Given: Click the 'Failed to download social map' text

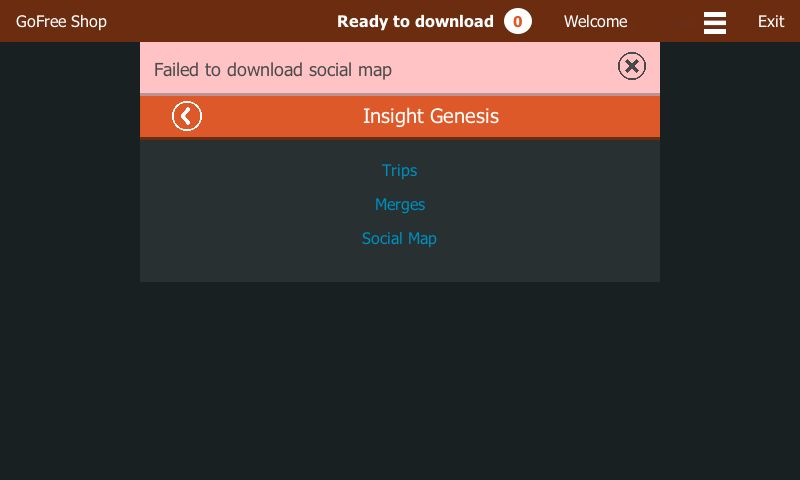Looking at the screenshot, I should tap(273, 70).
